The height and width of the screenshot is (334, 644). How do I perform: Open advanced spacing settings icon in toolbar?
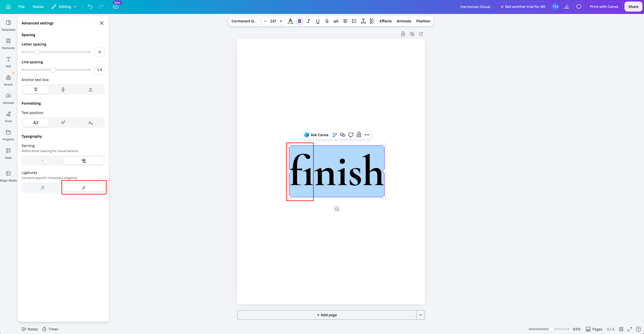pyautogui.click(x=363, y=21)
